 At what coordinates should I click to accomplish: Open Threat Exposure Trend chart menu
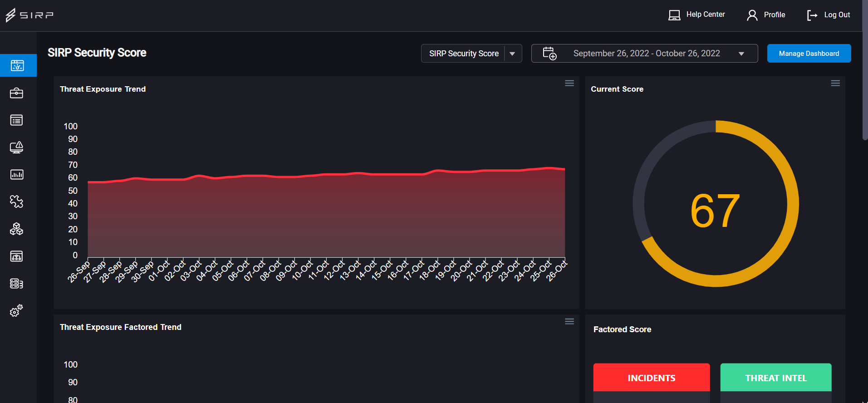click(x=569, y=83)
